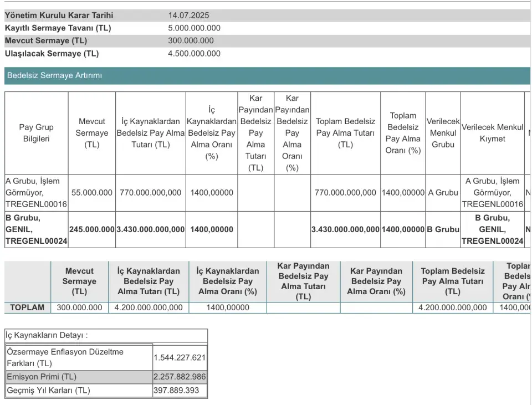Click the Yönetim Kurulu Karar Tarihi label
The width and height of the screenshot is (532, 405).
[x=59, y=16]
